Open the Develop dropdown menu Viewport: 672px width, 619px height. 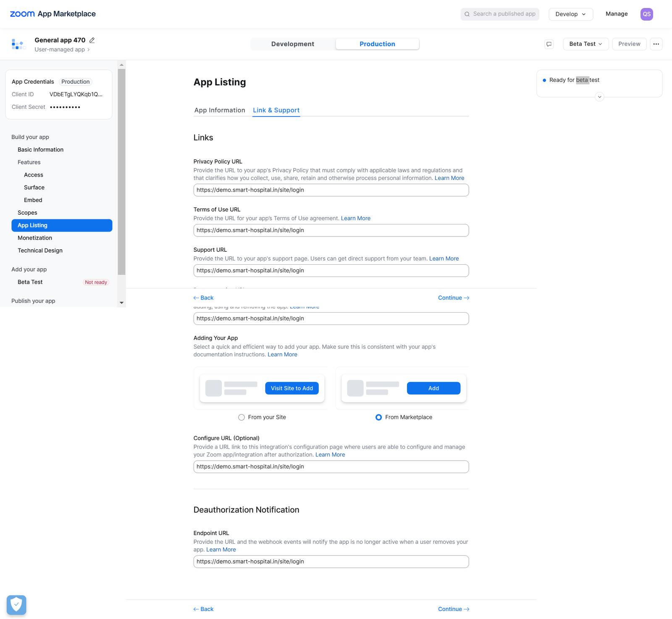point(570,14)
